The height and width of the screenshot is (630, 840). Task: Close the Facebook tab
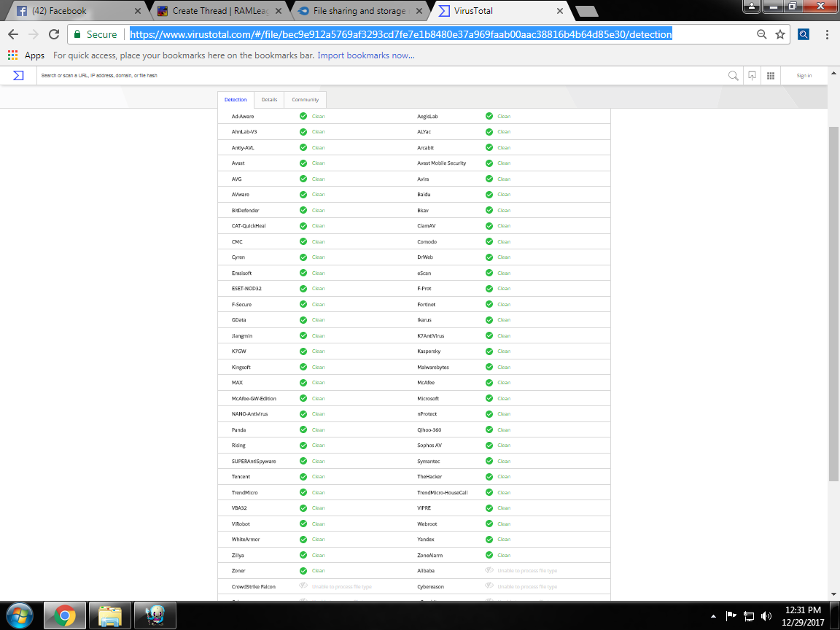(138, 11)
